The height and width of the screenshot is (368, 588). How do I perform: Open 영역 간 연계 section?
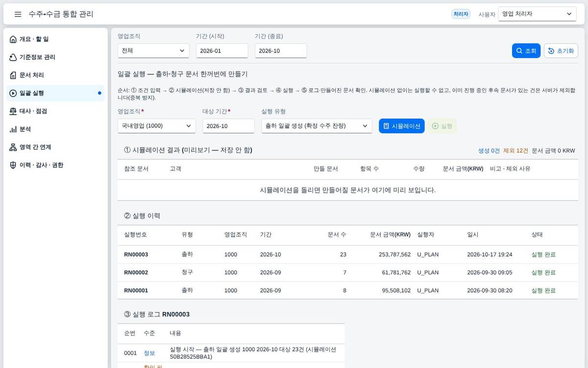55,147
